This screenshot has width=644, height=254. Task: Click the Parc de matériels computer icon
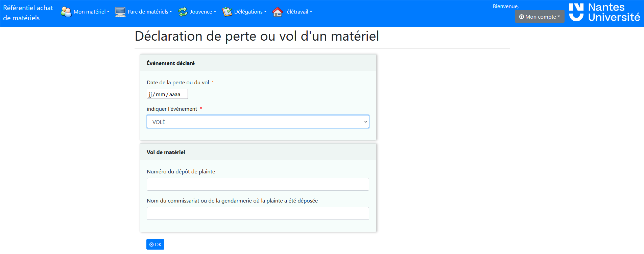pyautogui.click(x=120, y=12)
